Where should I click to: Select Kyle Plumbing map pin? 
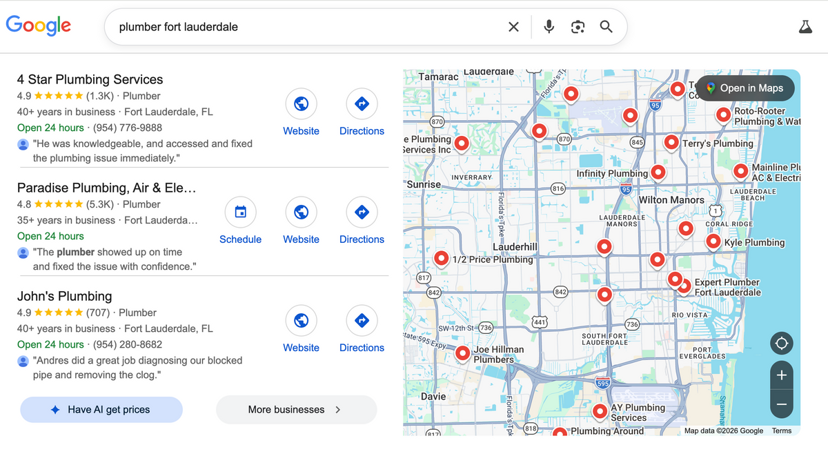pos(713,241)
